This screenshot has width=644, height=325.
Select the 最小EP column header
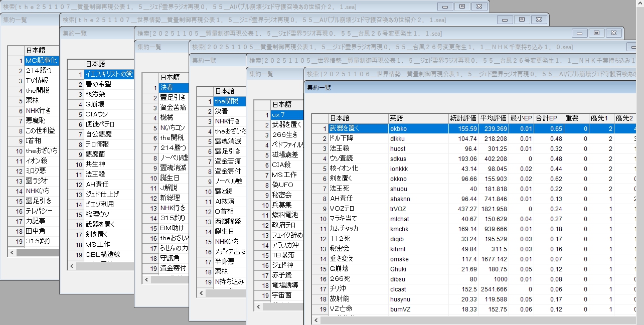(x=521, y=118)
